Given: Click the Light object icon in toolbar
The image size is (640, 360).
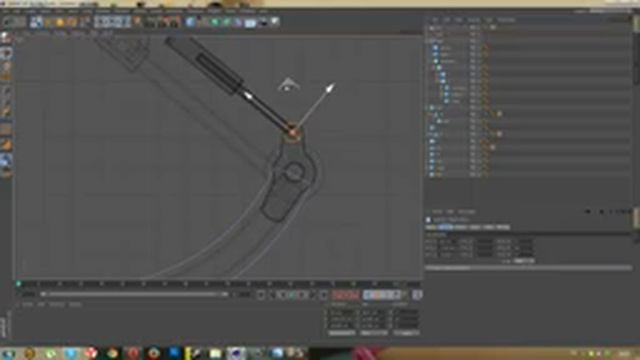Looking at the screenshot, I should [275, 22].
